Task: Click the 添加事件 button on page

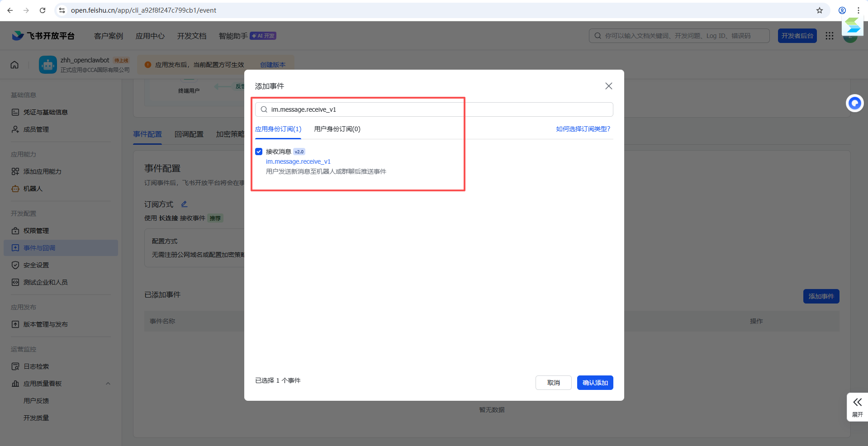Action: point(821,296)
